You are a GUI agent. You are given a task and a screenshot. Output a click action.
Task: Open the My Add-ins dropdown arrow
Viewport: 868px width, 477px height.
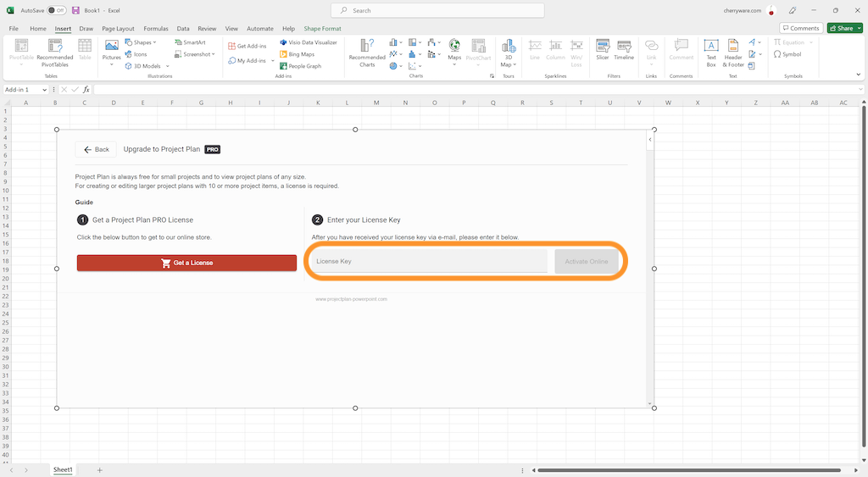coord(273,61)
